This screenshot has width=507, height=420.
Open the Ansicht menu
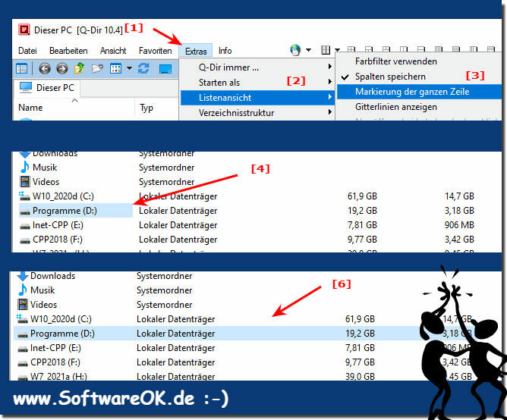113,51
